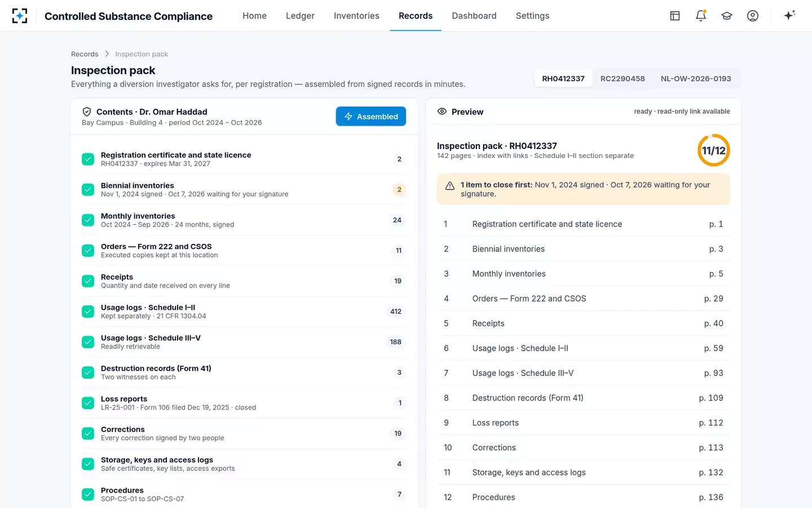Click the app logo icon
This screenshot has height=508, width=812.
tap(20, 16)
